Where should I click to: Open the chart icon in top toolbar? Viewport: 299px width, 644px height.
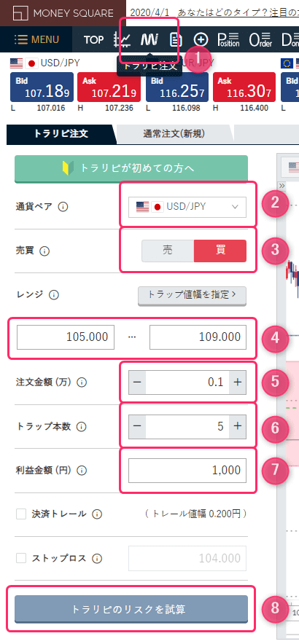click(122, 40)
